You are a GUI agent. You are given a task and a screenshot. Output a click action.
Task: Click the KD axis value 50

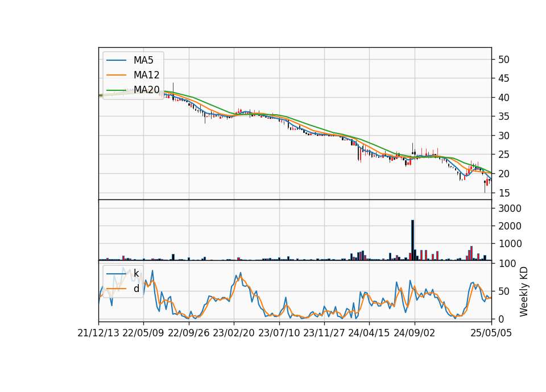click(503, 291)
